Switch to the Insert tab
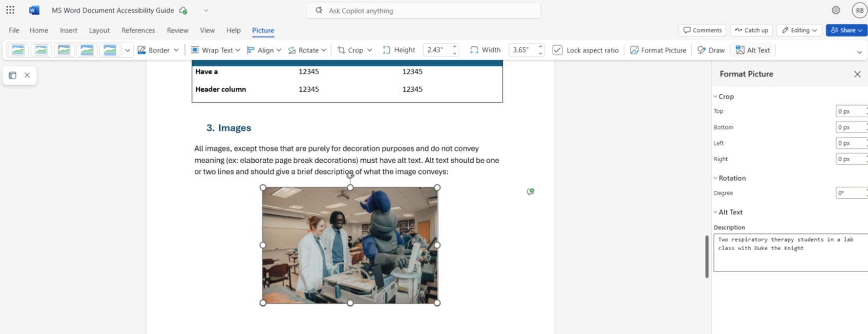This screenshot has height=334, width=868. tap(68, 30)
